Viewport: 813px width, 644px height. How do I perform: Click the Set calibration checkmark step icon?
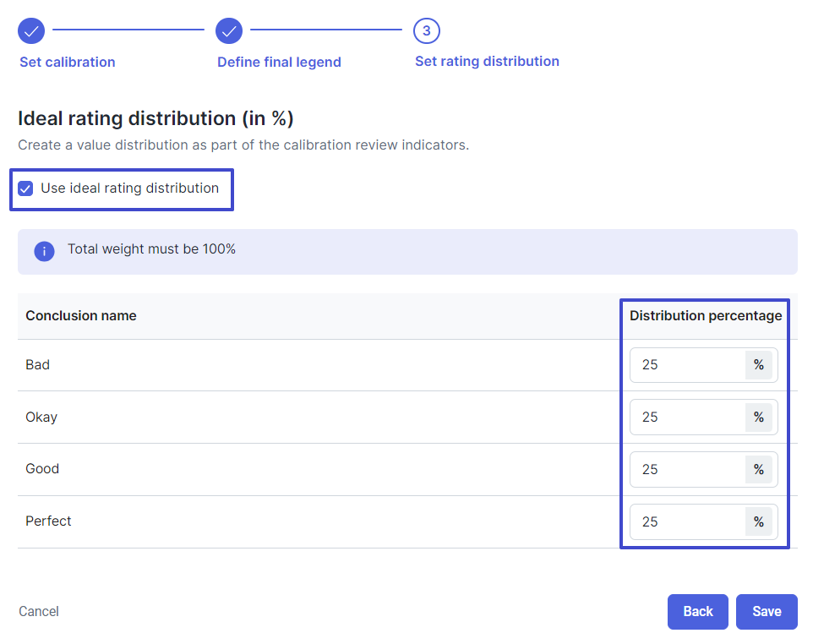click(x=31, y=31)
